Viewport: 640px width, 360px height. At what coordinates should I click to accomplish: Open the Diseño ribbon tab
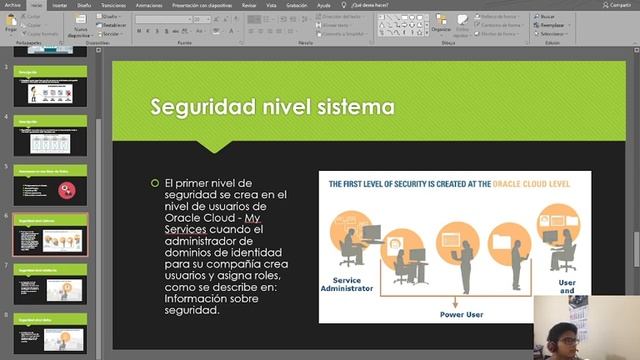[84, 5]
